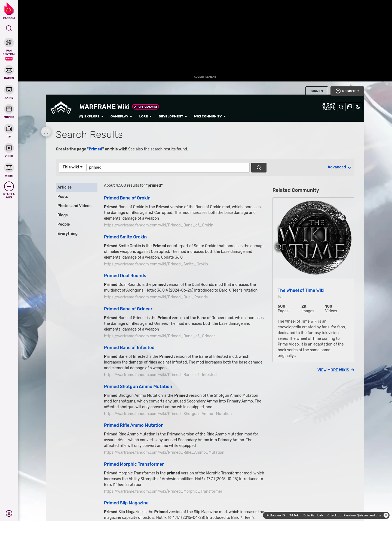
Task: Open the Anime sidebar icon
Action: point(9,90)
